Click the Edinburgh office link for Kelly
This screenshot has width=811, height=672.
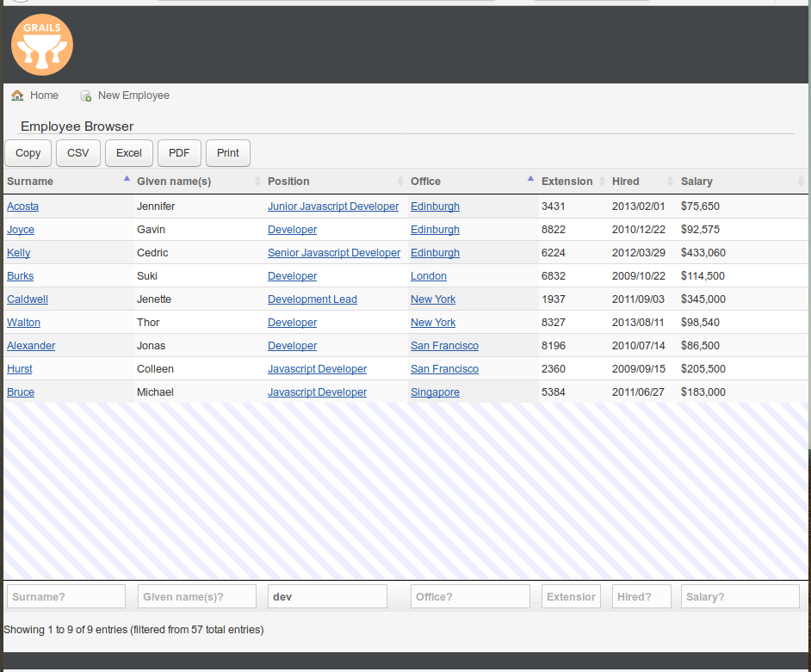(435, 252)
